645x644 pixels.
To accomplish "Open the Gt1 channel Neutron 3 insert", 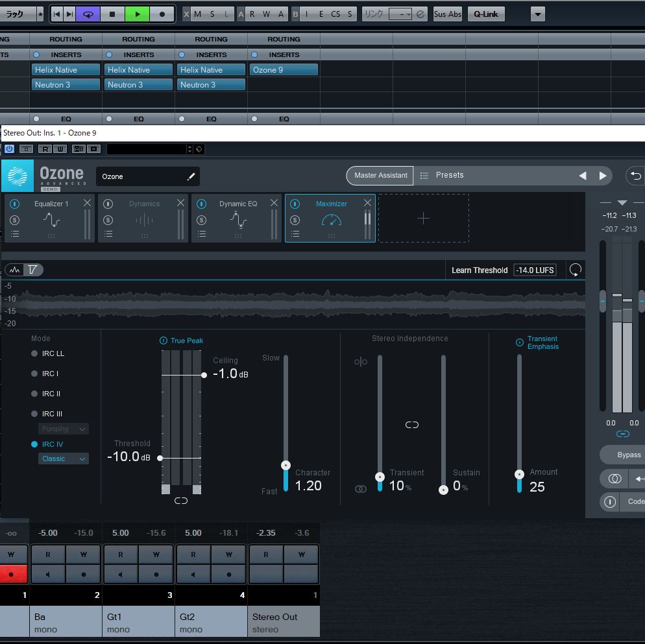I will click(x=138, y=84).
